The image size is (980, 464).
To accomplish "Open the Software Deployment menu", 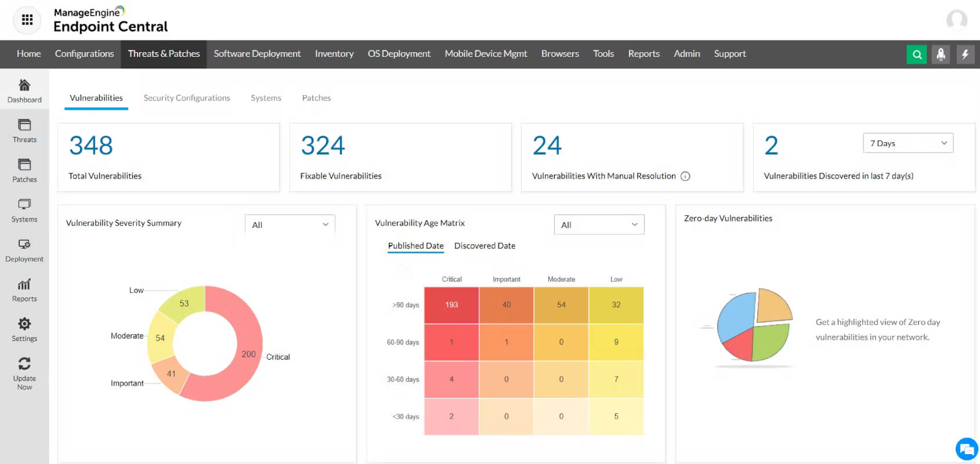I will (x=257, y=54).
